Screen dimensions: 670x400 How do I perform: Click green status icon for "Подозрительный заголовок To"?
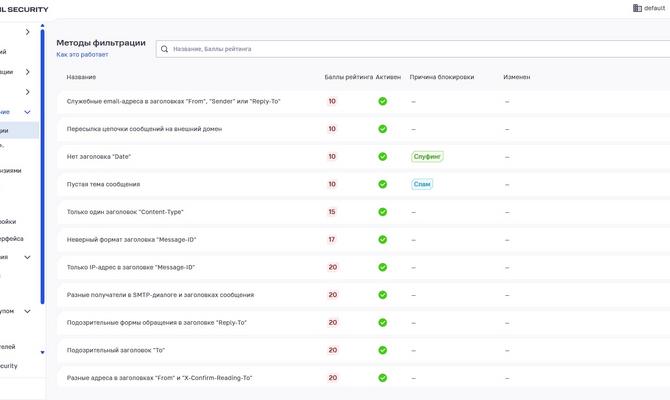382,350
